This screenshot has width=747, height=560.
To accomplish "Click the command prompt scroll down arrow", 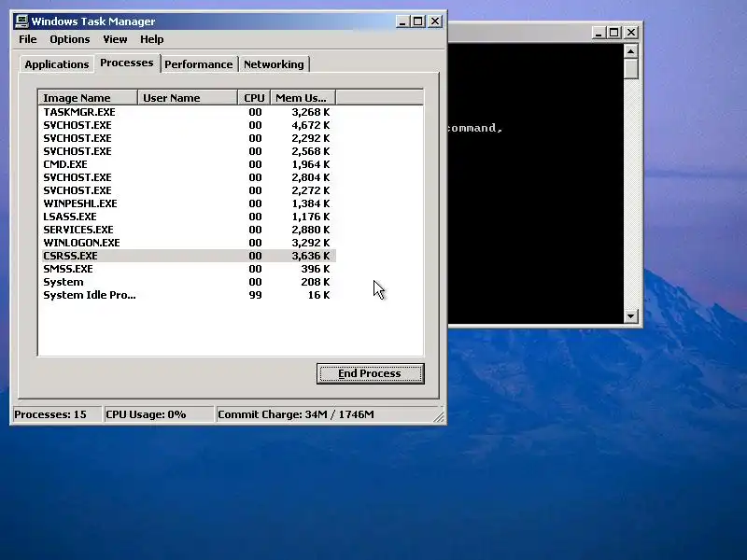I will coord(631,315).
